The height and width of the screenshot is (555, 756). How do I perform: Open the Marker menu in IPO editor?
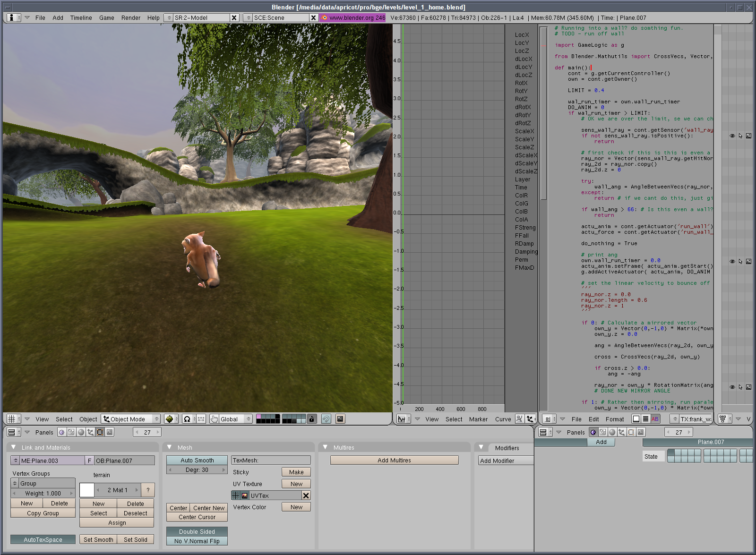point(478,419)
